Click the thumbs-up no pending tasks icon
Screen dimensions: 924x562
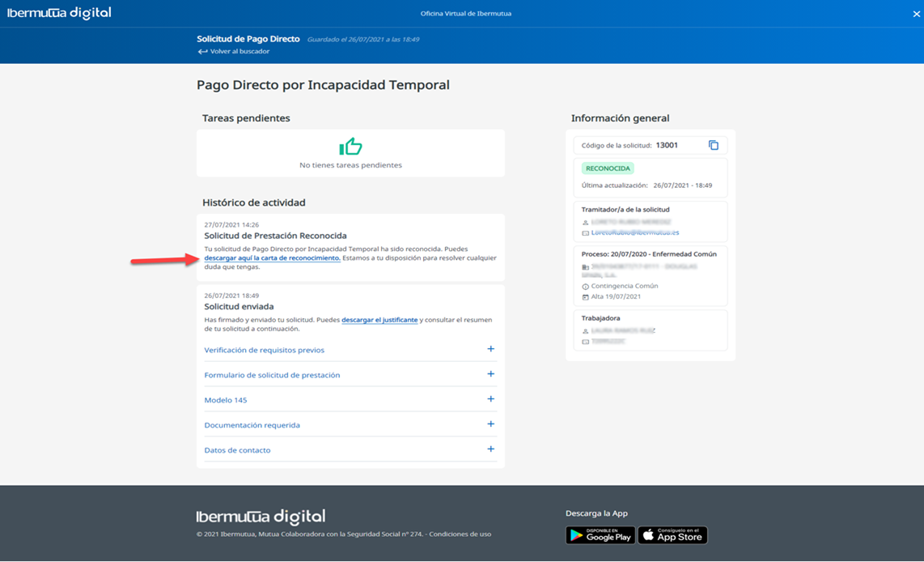coord(350,147)
